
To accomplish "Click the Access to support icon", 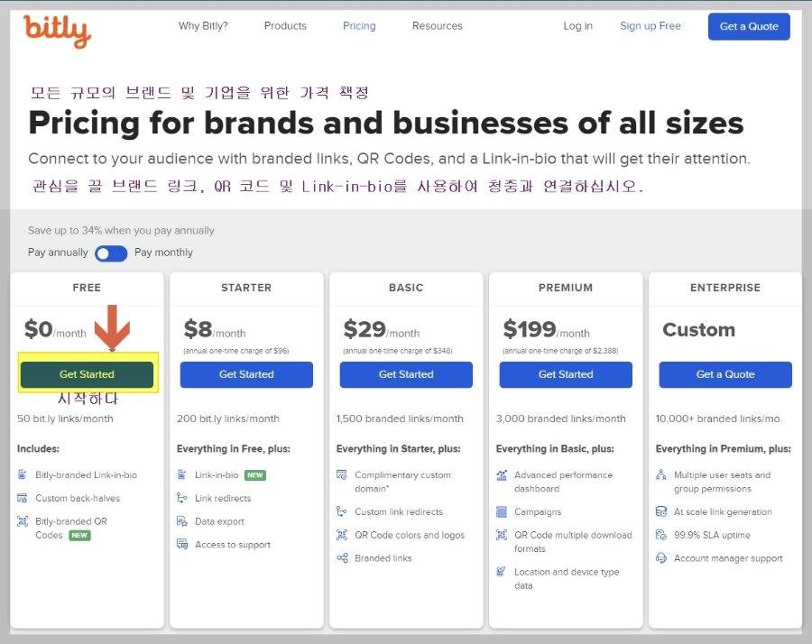I will (x=181, y=544).
